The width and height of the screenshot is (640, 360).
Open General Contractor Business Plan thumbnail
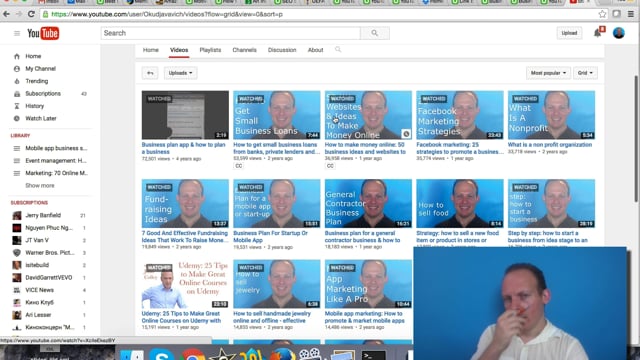tap(368, 203)
